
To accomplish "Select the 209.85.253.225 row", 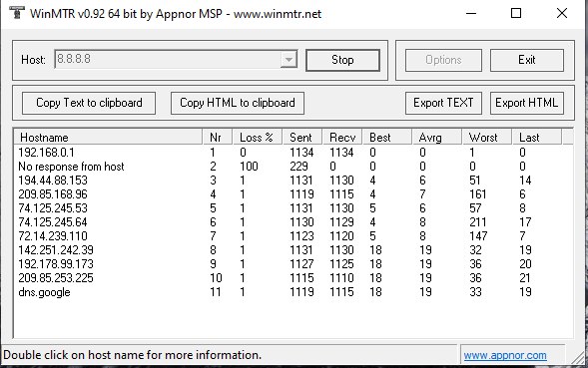I will pyautogui.click(x=294, y=278).
